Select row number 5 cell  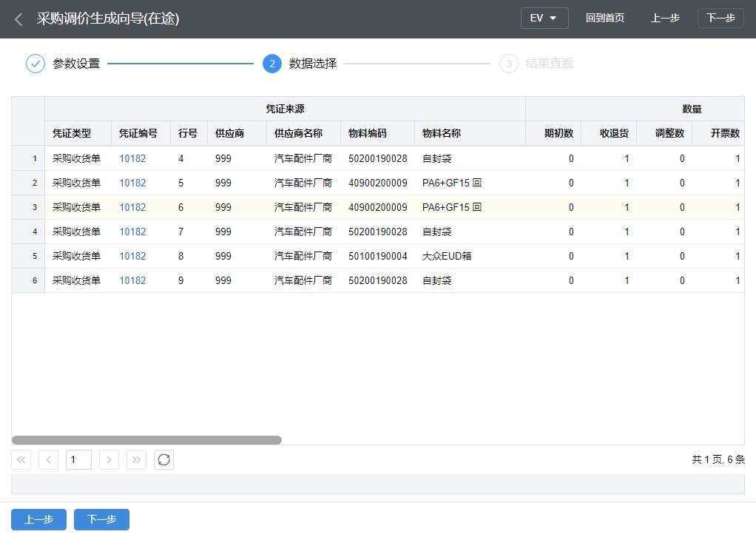click(28, 257)
